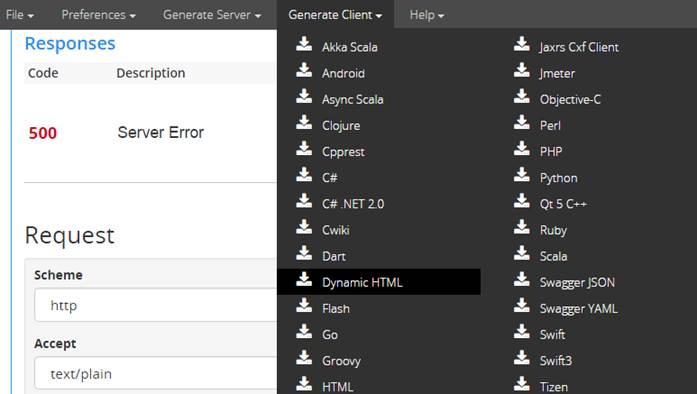697x394 pixels.
Task: Click the download icon beside Python
Action: (x=522, y=175)
